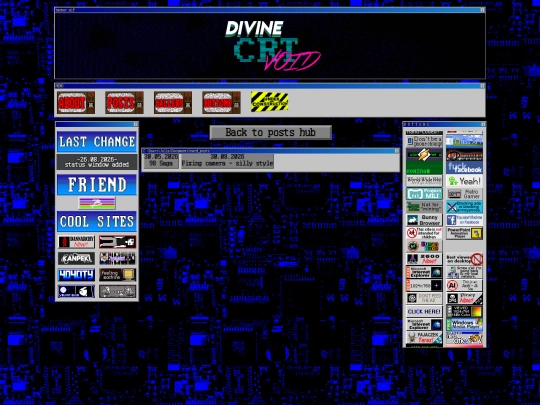
Task: Click the PowerPoint Animation Player badge
Action: pyautogui.click(x=464, y=233)
